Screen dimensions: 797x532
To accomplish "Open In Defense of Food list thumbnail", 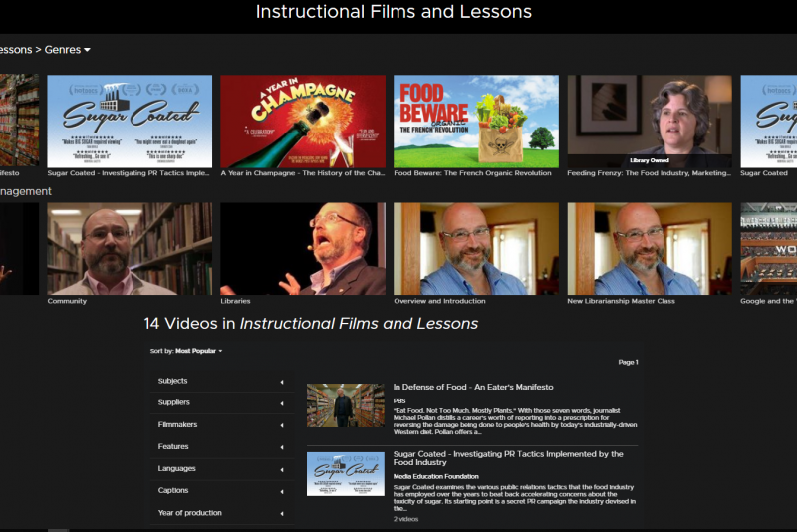I will (x=346, y=405).
